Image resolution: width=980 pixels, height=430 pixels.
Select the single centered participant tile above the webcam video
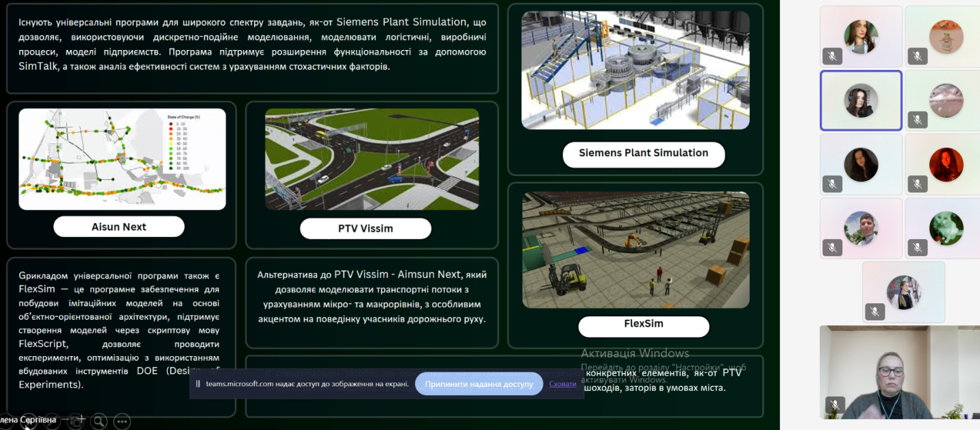click(x=903, y=292)
